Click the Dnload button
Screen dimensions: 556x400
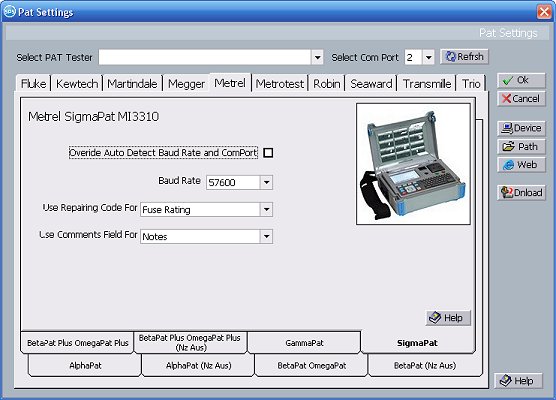[x=521, y=193]
